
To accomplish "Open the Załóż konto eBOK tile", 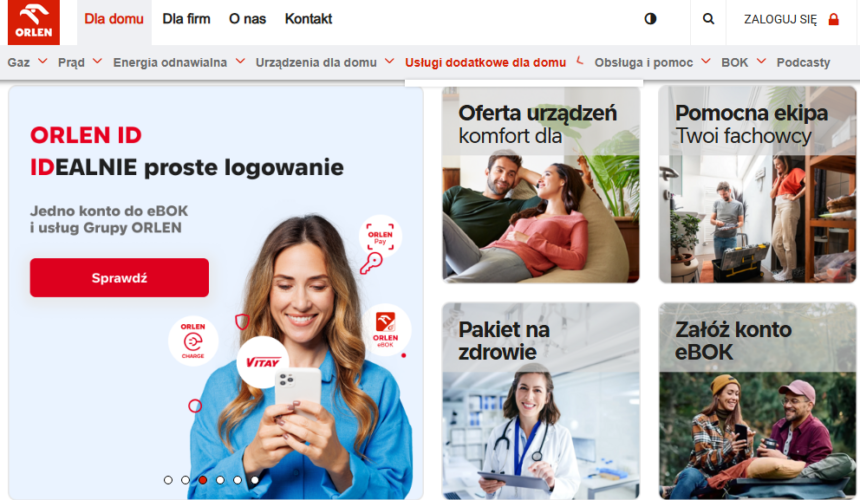I will coord(757,401).
